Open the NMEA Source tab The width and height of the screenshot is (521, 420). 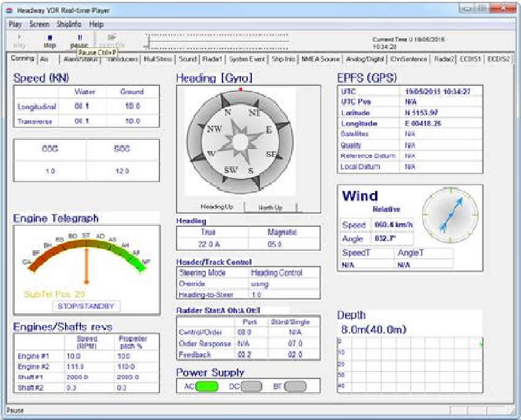tap(321, 59)
